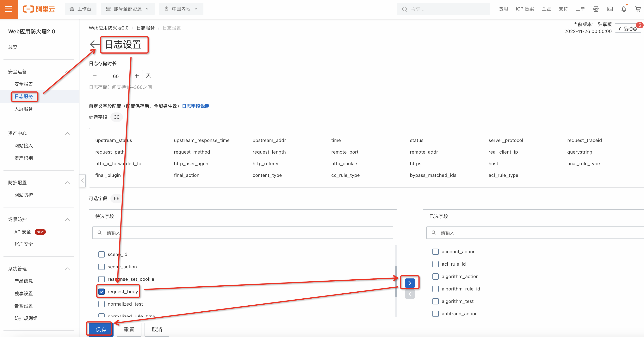Increase log storage days with plus
The height and width of the screenshot is (337, 644).
[x=137, y=76]
